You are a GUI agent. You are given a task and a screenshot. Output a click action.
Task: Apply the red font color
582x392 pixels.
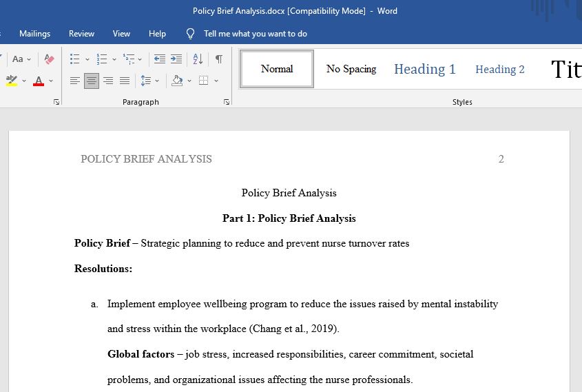(39, 81)
